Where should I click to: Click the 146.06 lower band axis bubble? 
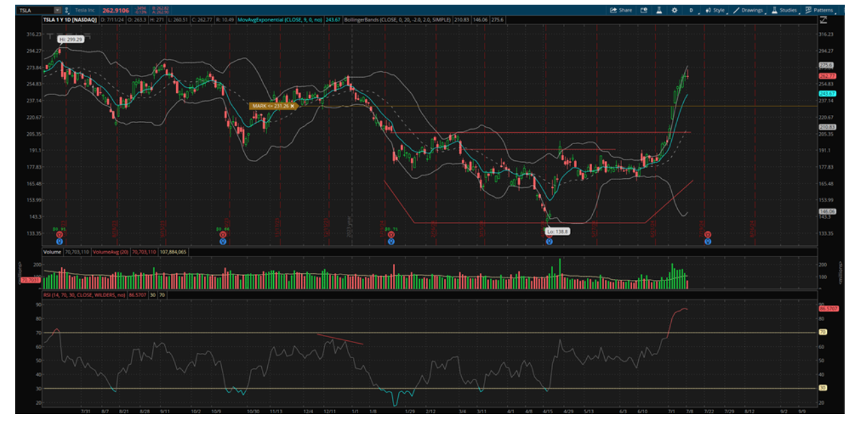(x=827, y=211)
